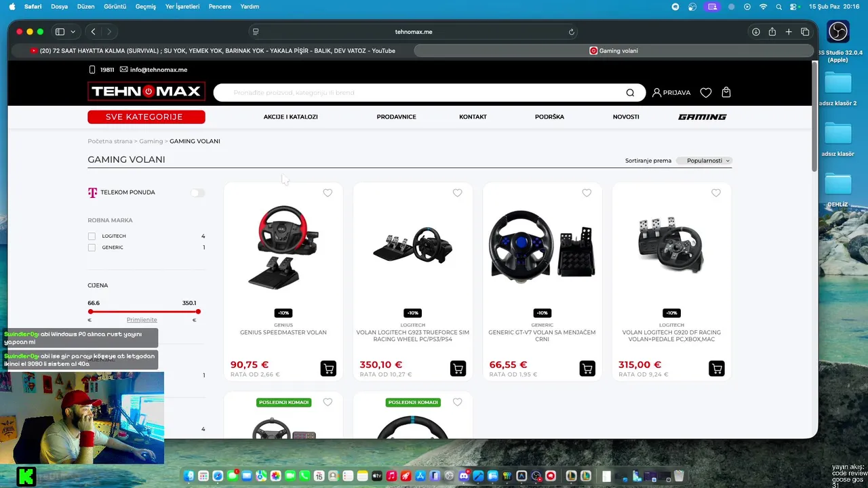The height and width of the screenshot is (488, 868).
Task: Click the Safari sidebar toggle icon
Action: (60, 32)
